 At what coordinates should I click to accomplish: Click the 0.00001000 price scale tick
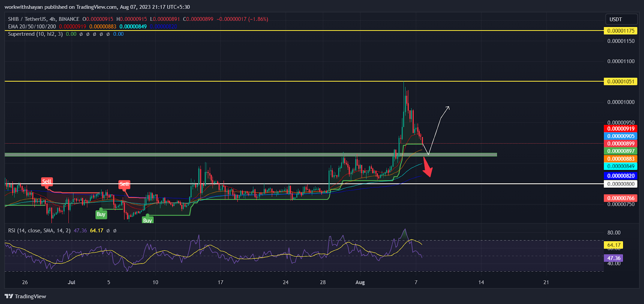point(621,102)
